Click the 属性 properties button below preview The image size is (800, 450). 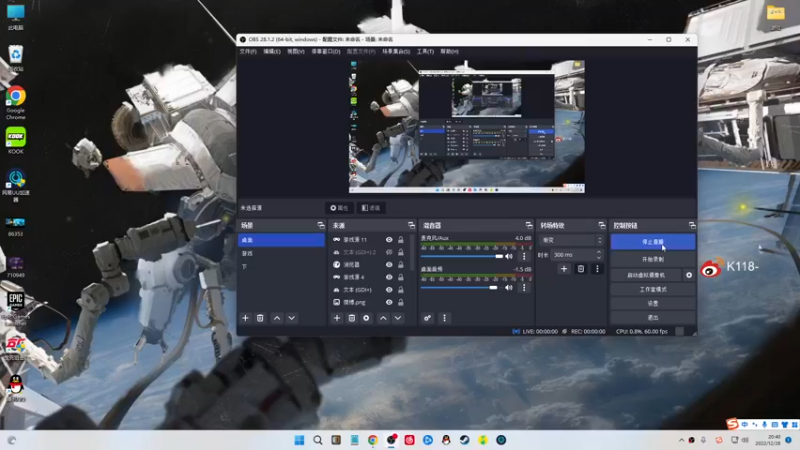coord(339,208)
